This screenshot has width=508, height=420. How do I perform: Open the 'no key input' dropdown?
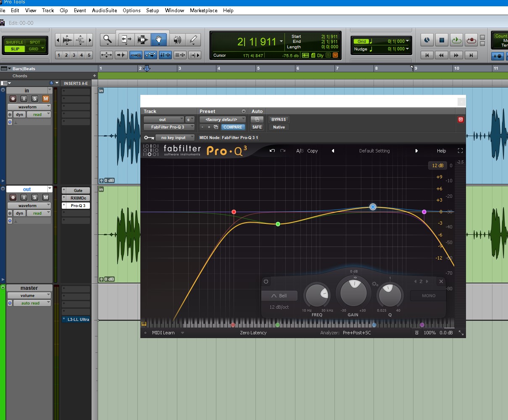click(x=175, y=138)
